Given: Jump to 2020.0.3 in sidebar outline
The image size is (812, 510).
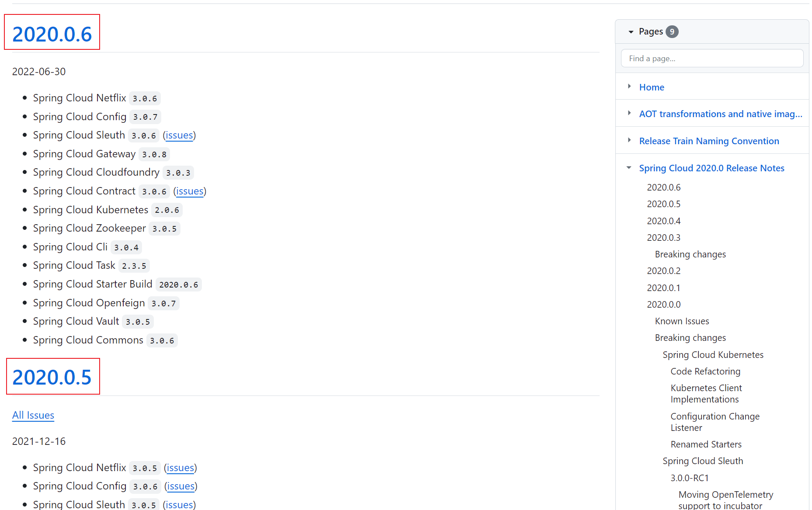Looking at the screenshot, I should tap(663, 238).
